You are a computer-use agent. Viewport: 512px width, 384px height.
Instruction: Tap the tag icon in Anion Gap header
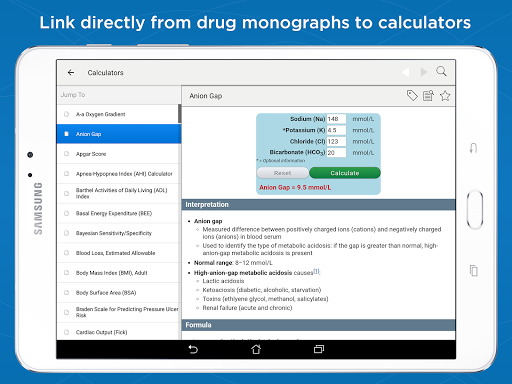(412, 96)
